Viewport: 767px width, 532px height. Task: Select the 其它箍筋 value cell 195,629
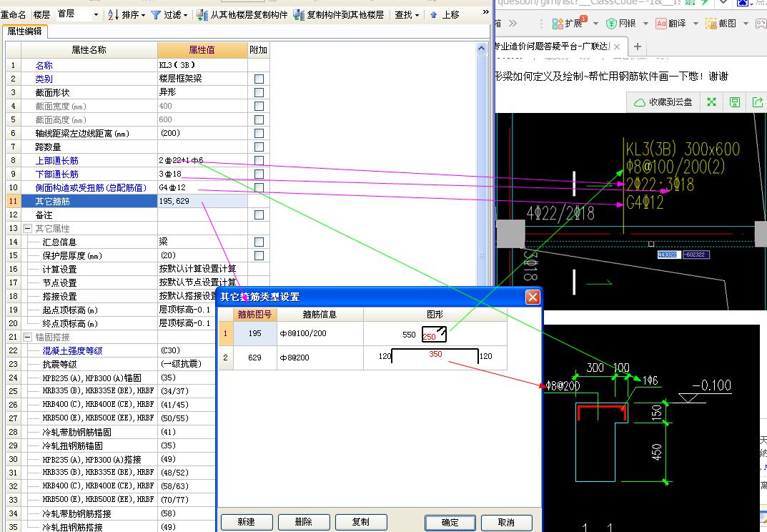pos(202,201)
